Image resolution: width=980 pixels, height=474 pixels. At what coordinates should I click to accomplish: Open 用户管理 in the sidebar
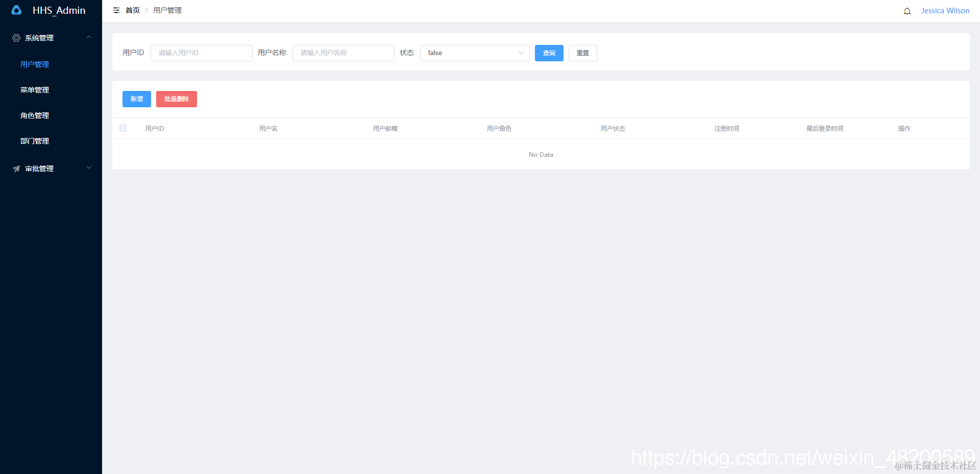[35, 64]
